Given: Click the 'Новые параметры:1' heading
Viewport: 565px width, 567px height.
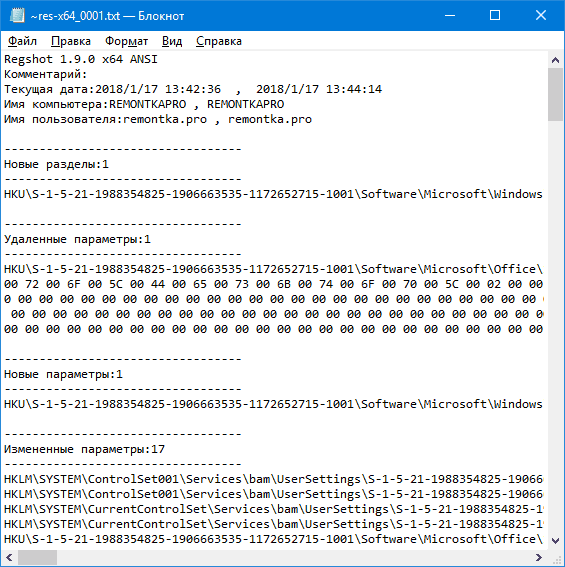Looking at the screenshot, I should coord(63,374).
